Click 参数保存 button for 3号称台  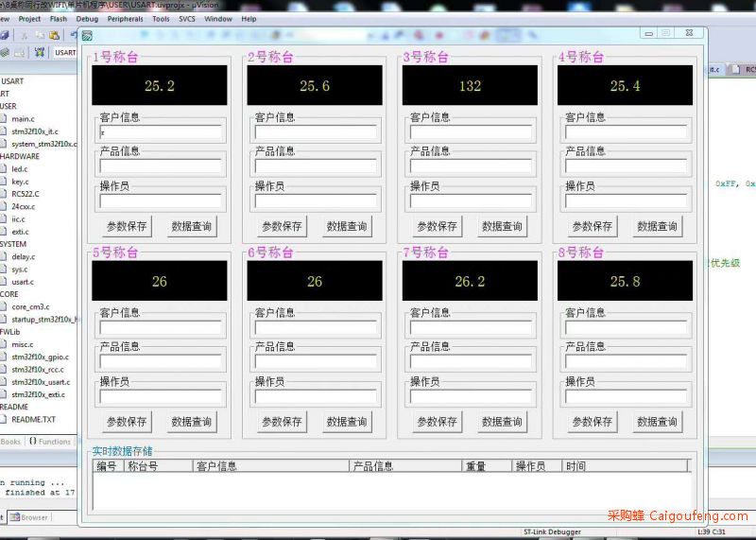click(x=438, y=226)
